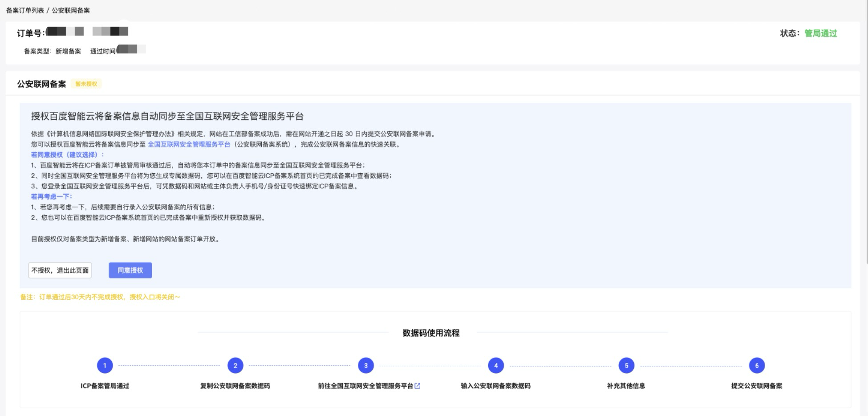Image resolution: width=868 pixels, height=416 pixels.
Task: Select 复制公安联网备案数据码 step label
Action: tap(235, 386)
